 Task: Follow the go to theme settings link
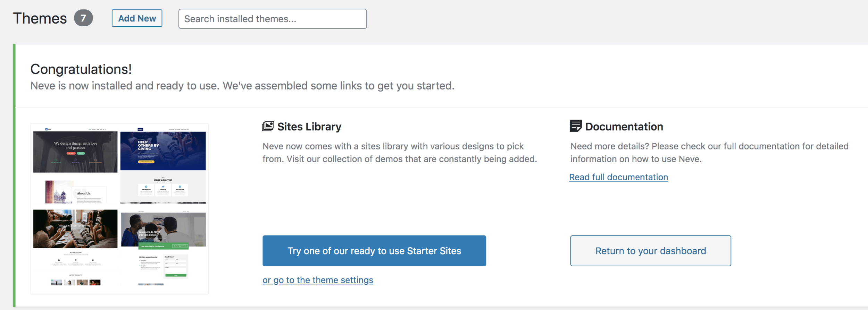coord(318,280)
